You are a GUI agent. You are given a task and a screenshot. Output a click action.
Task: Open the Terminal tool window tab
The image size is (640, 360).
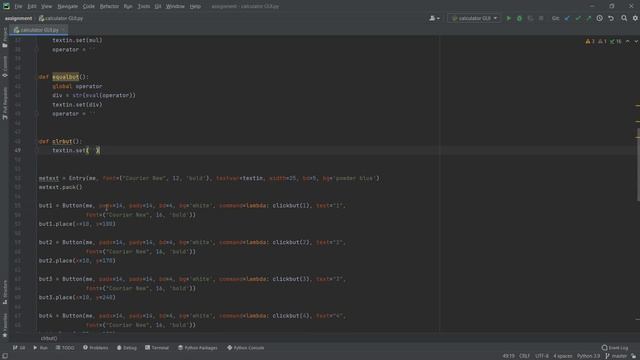coord(157,348)
